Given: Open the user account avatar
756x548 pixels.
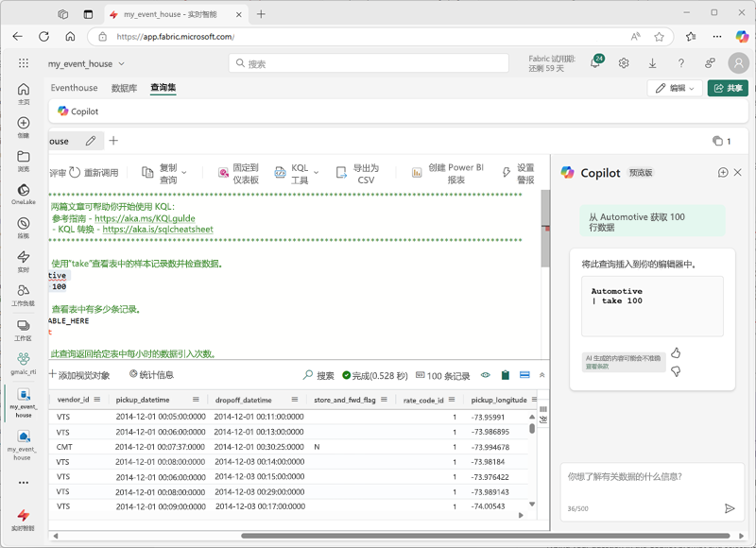Looking at the screenshot, I should (x=738, y=62).
